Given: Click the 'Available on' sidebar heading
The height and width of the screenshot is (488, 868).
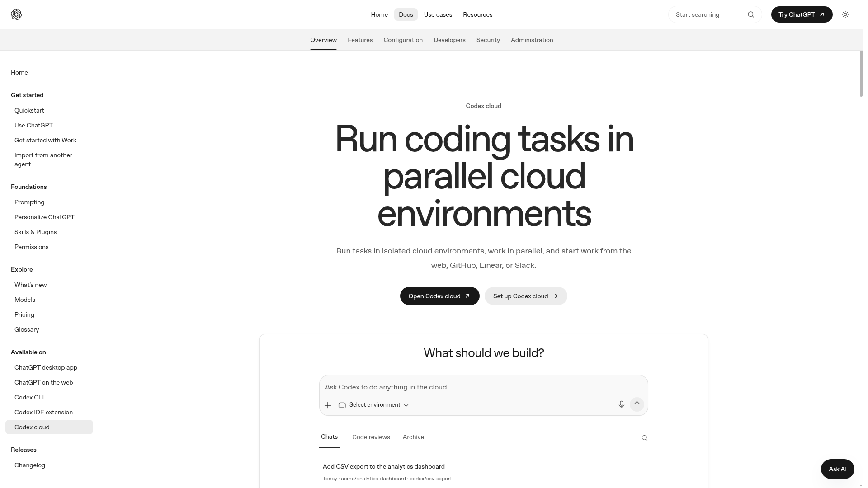Looking at the screenshot, I should click(x=28, y=352).
